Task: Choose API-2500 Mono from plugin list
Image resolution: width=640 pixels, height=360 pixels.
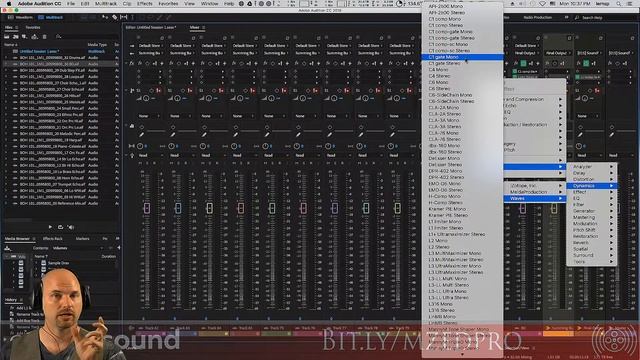Action: [x=462, y=6]
